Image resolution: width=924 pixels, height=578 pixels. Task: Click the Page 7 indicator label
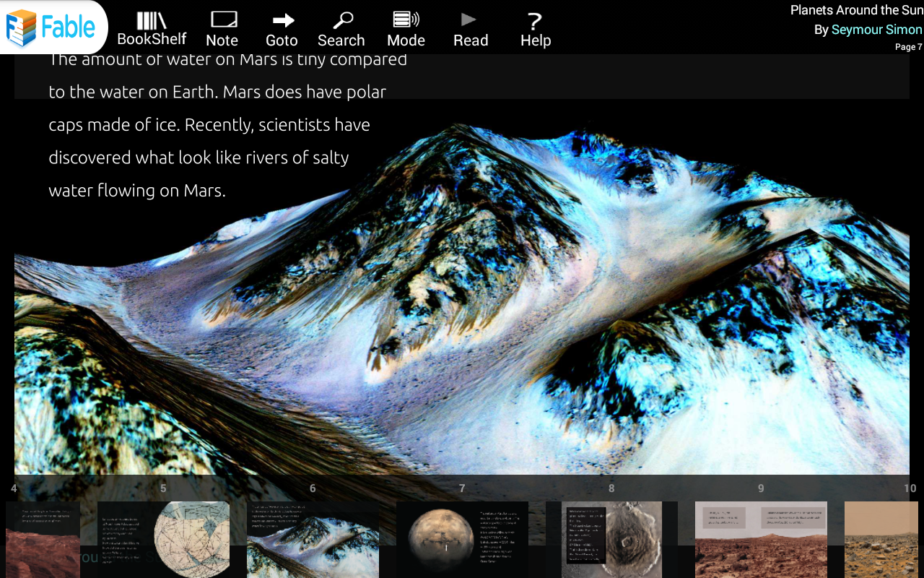point(907,46)
